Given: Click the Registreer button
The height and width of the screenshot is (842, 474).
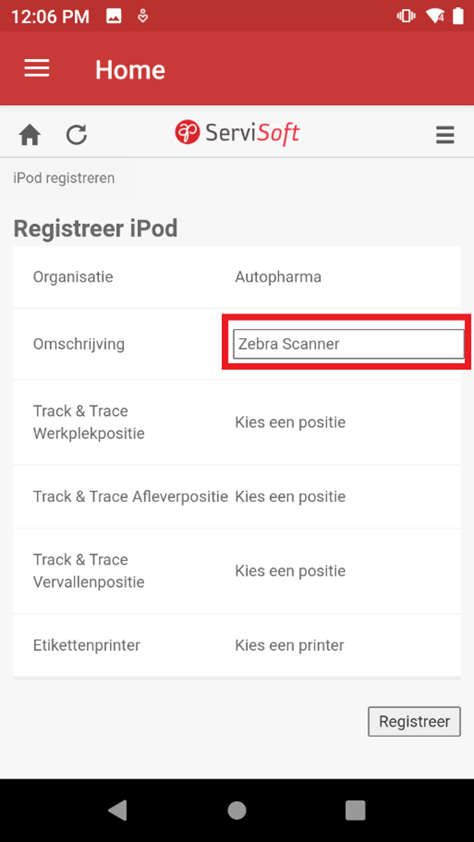Looking at the screenshot, I should click(x=414, y=721).
